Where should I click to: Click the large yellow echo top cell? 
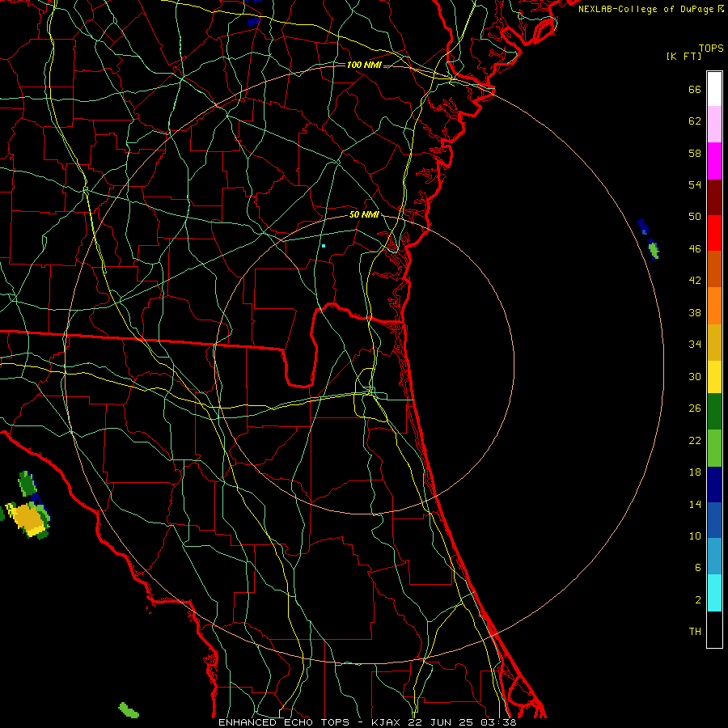click(28, 518)
